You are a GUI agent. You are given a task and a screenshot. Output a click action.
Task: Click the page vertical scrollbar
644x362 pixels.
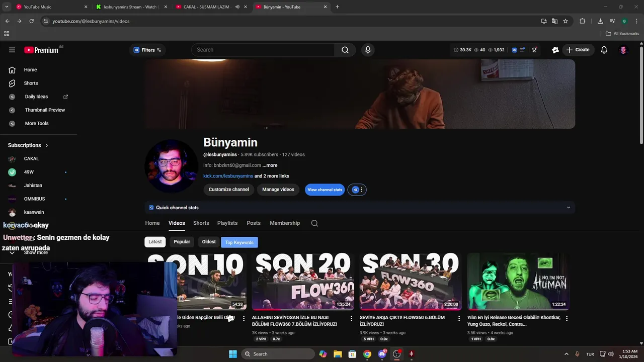641,96
